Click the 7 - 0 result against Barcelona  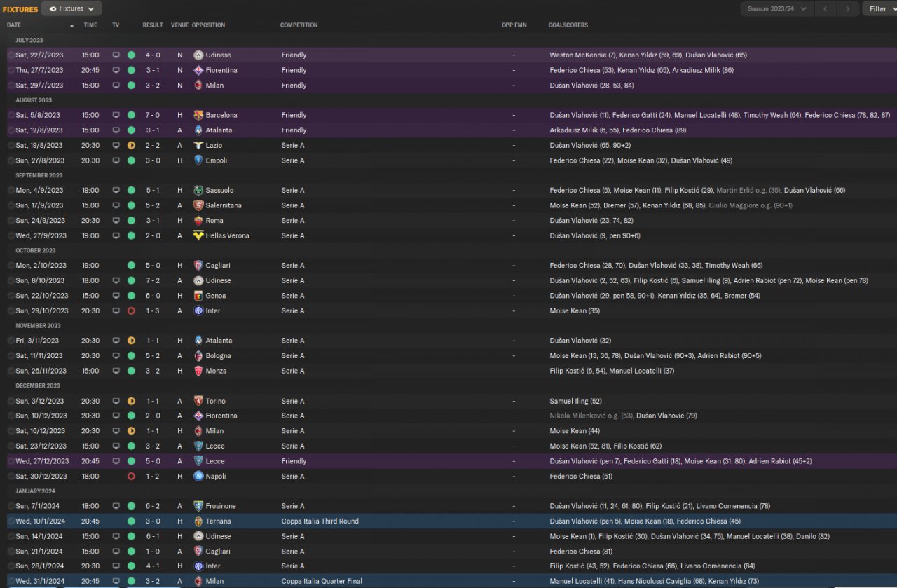click(152, 115)
